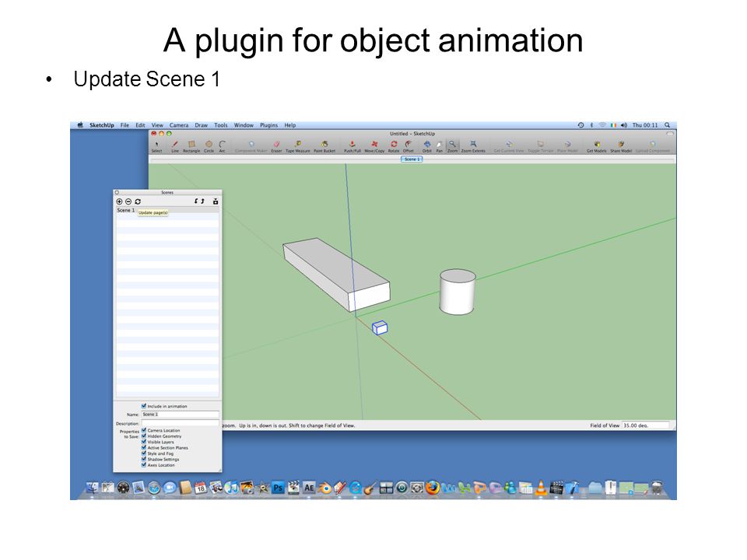
Task: Toggle Axes Location checkbox
Action: click(x=144, y=465)
